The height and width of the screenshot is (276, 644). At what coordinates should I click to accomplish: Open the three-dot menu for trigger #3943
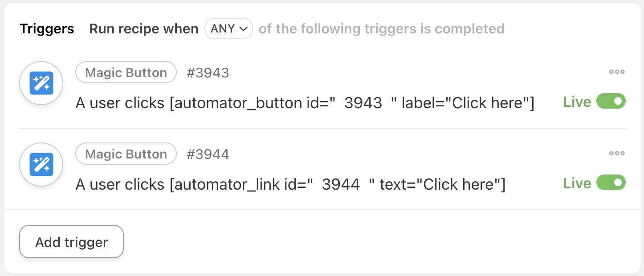coord(617,72)
